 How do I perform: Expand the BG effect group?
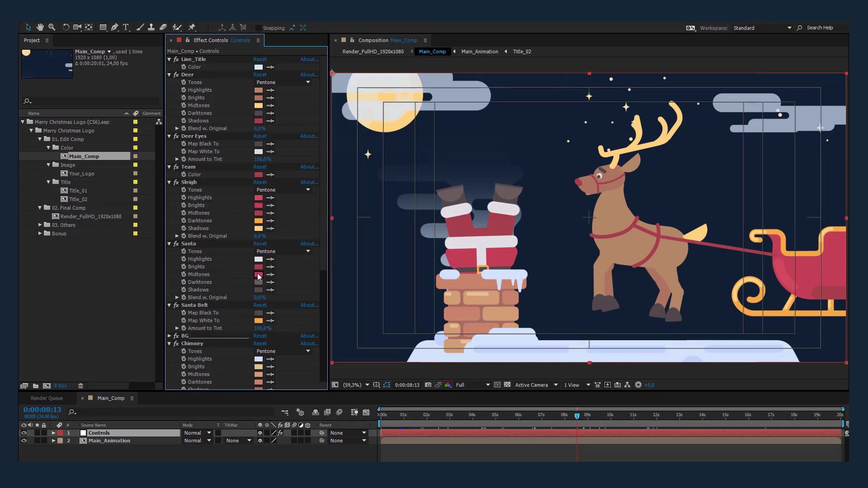(x=170, y=336)
